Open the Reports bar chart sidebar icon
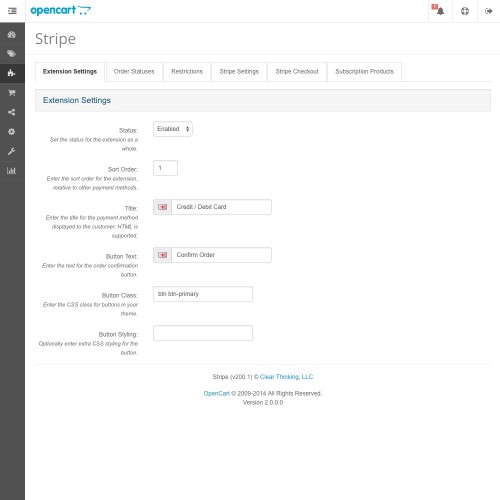500x500 pixels. tap(12, 171)
